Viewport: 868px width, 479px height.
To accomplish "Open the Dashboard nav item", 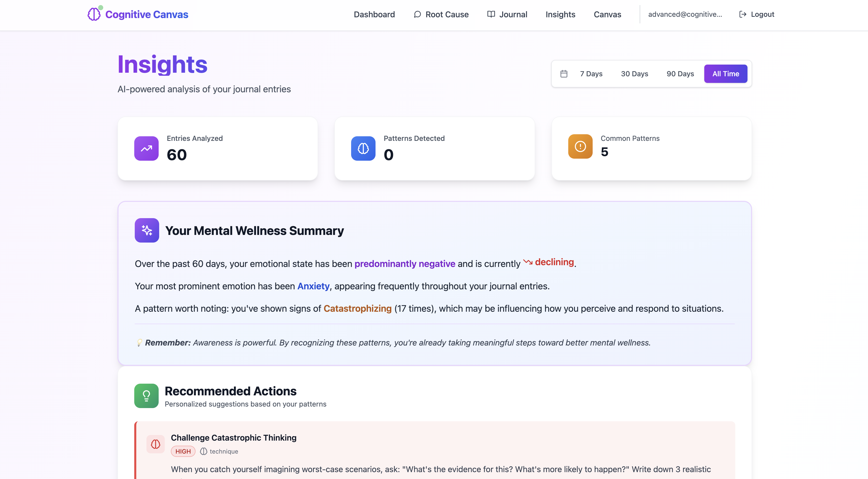I will [374, 14].
